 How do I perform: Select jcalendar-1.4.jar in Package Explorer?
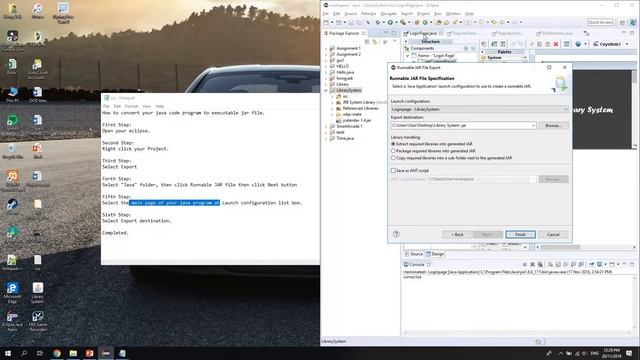pyautogui.click(x=353, y=120)
